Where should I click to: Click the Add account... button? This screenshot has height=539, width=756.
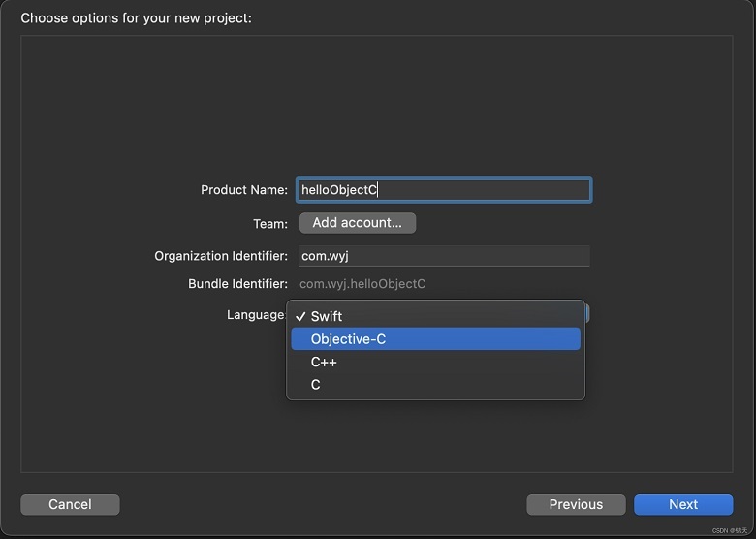click(x=358, y=223)
